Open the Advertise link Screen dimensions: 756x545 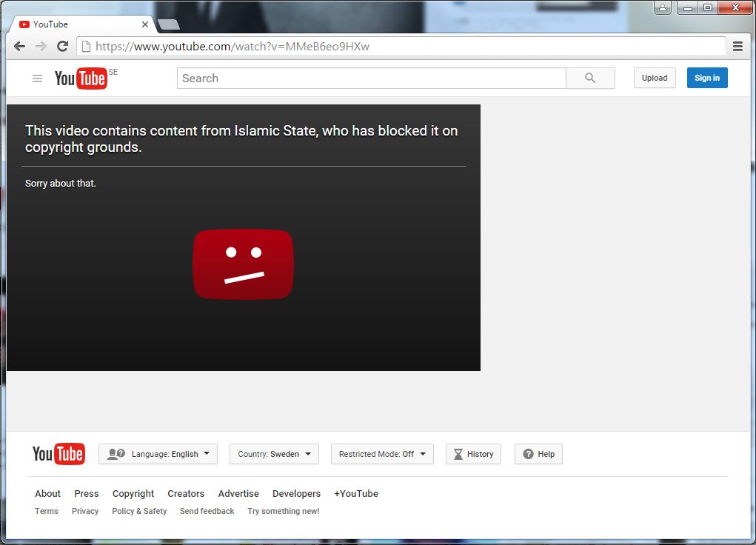coord(238,493)
